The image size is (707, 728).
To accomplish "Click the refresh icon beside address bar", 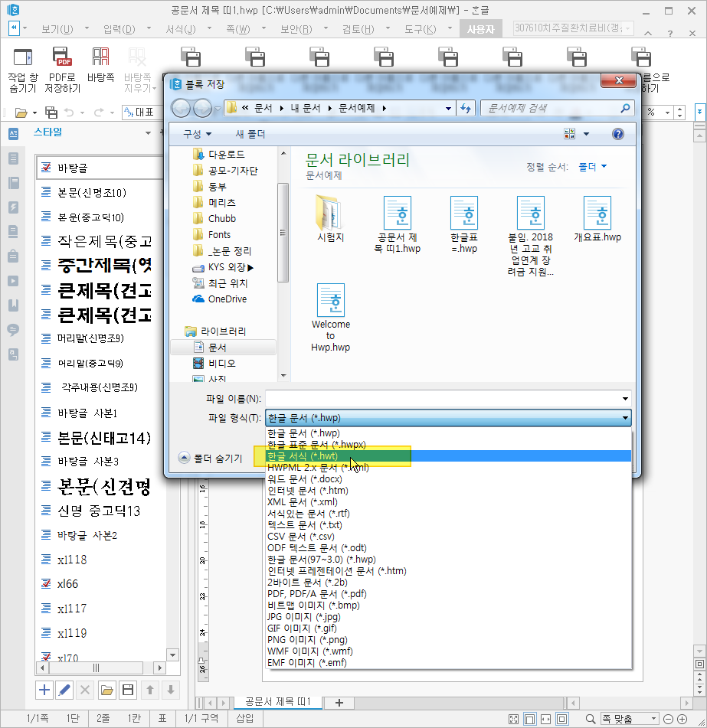I will tap(466, 108).
